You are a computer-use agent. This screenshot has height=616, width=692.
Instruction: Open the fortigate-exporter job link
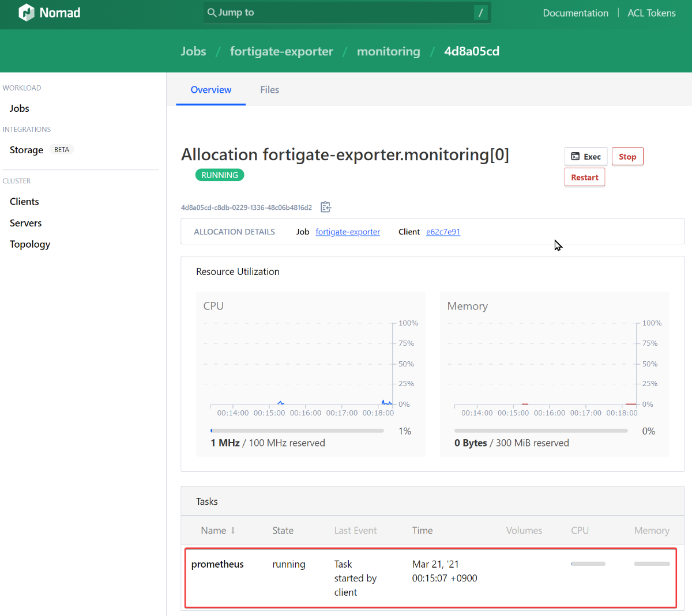(x=348, y=232)
